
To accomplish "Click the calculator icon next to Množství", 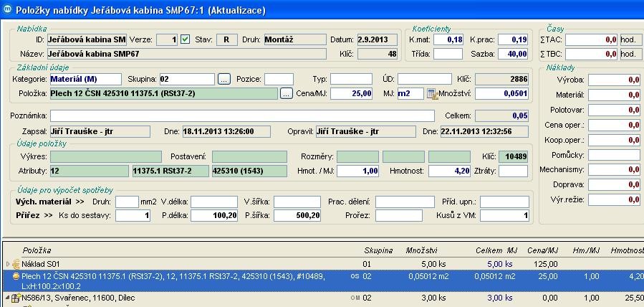I will pyautogui.click(x=432, y=94).
